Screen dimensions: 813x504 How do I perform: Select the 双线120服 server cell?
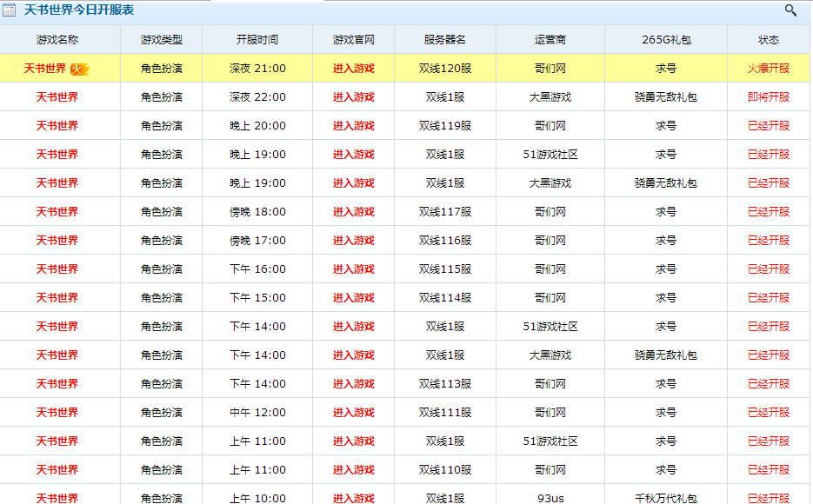coord(445,69)
